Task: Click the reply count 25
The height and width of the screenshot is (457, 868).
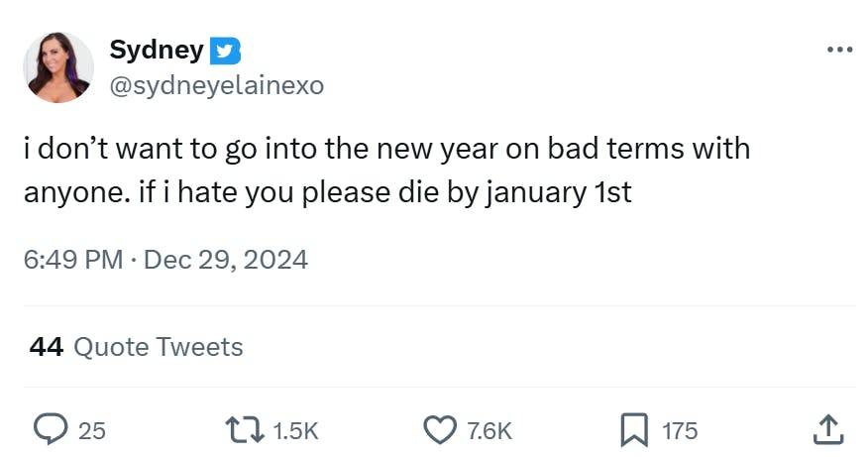Action: (x=91, y=430)
